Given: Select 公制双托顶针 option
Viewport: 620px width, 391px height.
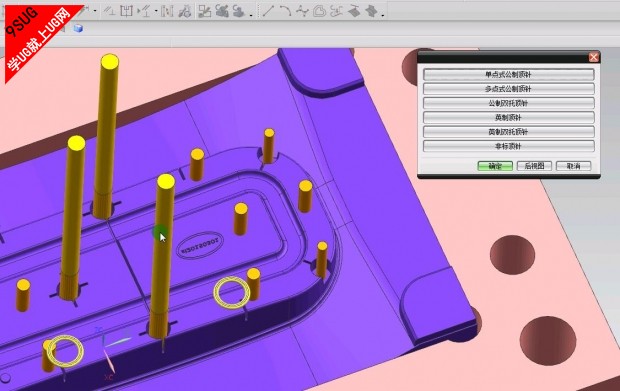Looking at the screenshot, I should click(x=508, y=103).
